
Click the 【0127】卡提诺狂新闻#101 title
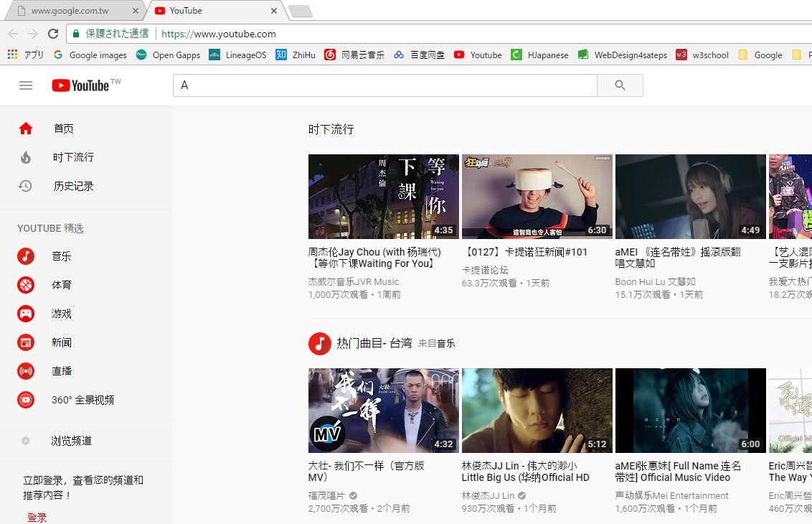pyautogui.click(x=524, y=252)
